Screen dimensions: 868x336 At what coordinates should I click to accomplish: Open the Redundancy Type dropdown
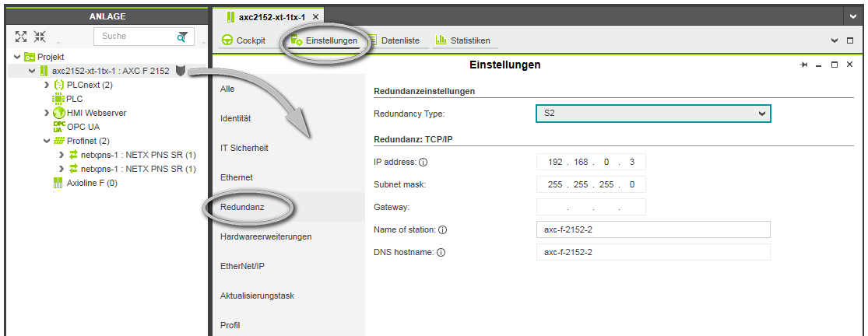click(653, 114)
